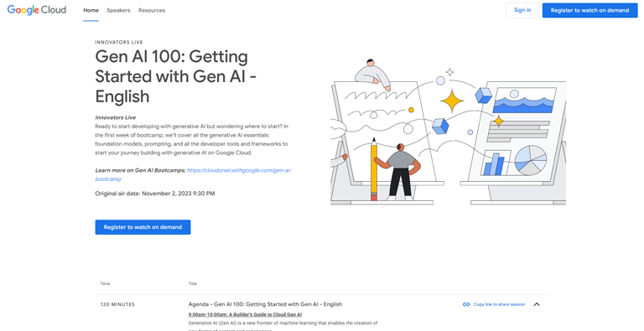Switch to the Resources tab
This screenshot has width=644, height=331.
coord(152,10)
